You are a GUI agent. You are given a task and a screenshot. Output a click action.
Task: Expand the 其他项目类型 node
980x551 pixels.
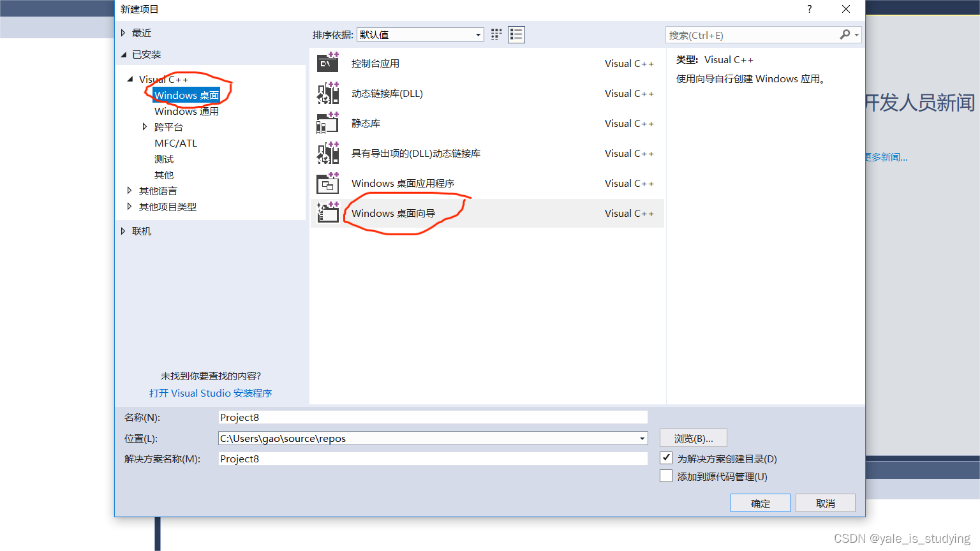(x=130, y=207)
